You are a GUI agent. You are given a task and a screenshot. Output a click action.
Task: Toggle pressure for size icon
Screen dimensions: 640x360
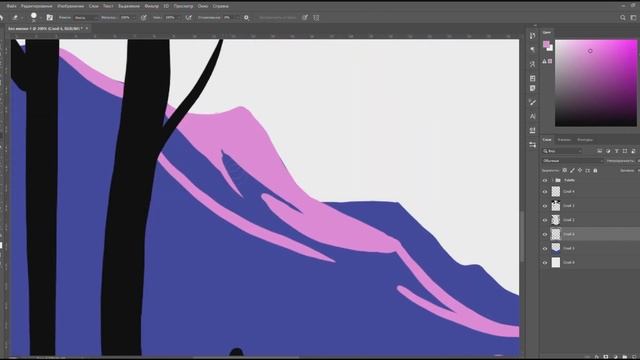click(305, 18)
